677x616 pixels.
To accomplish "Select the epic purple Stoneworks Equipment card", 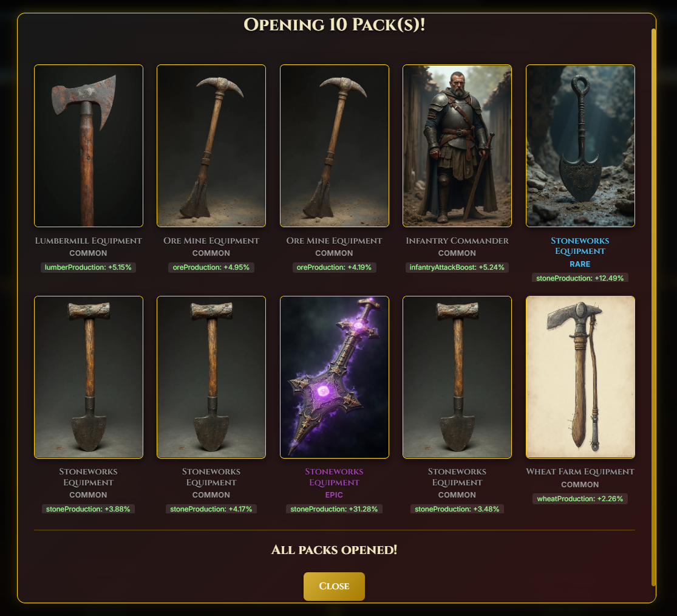I will tap(334, 377).
